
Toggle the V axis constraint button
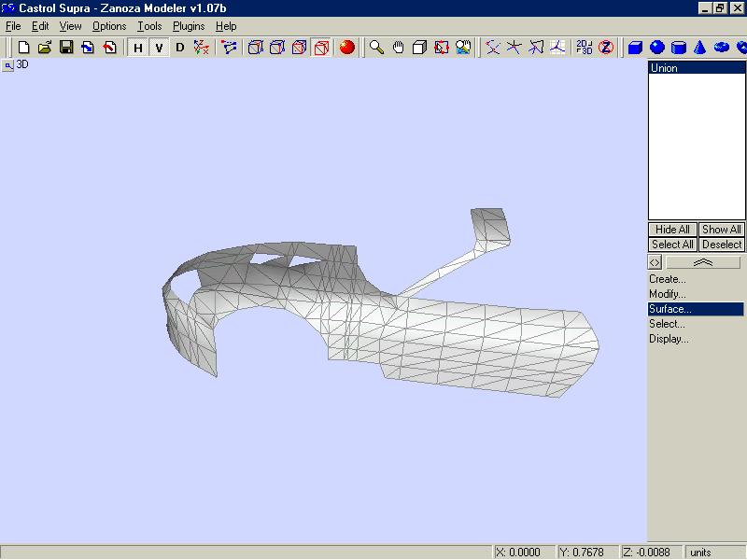click(x=160, y=47)
